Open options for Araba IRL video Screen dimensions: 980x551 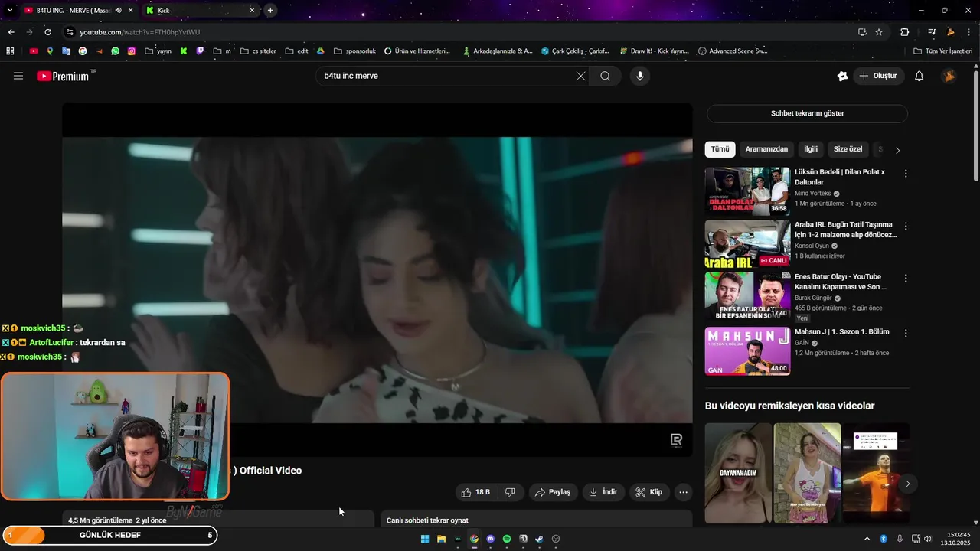pos(906,227)
